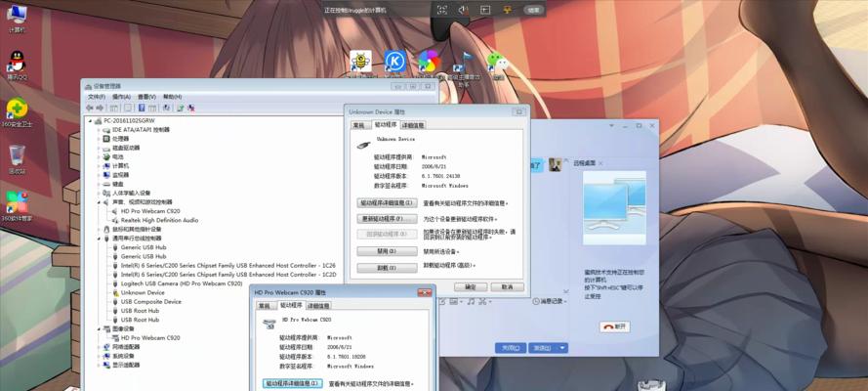Click 驱动程序详细信息 button in Unknown Device dialog
Image resolution: width=868 pixels, height=391 pixels.
pyautogui.click(x=387, y=203)
